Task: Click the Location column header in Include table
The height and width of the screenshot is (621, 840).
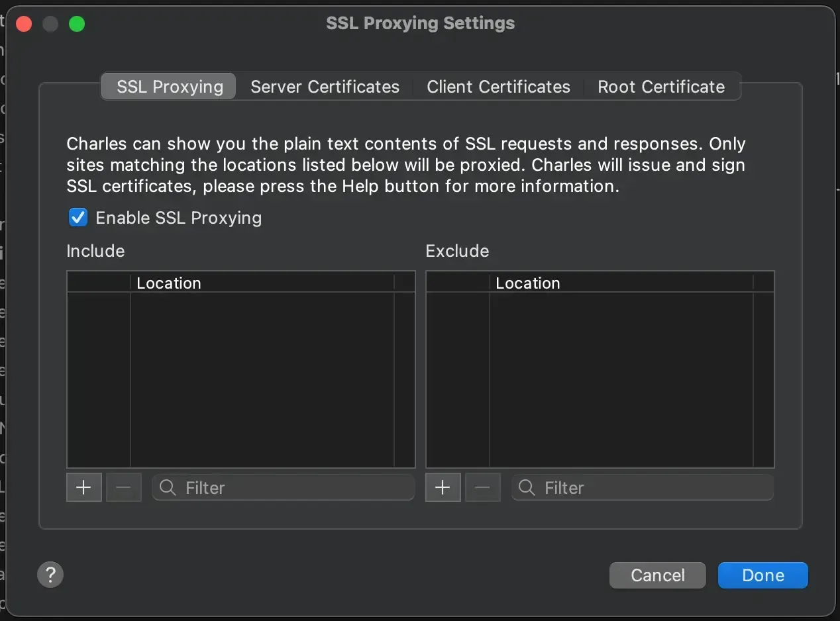Action: [x=168, y=282]
